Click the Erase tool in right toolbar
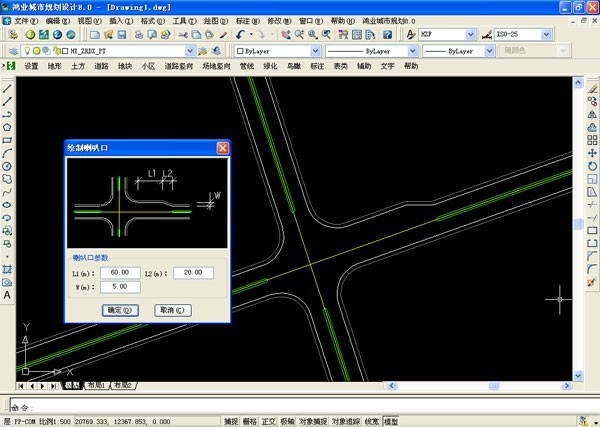Image resolution: width=600 pixels, height=427 pixels. click(x=593, y=88)
